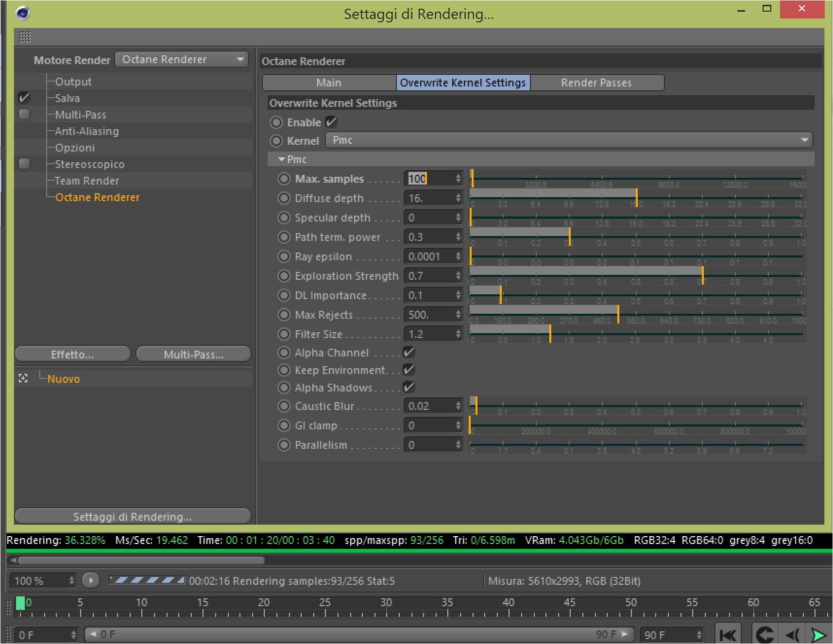Play the animation forward

(819, 634)
